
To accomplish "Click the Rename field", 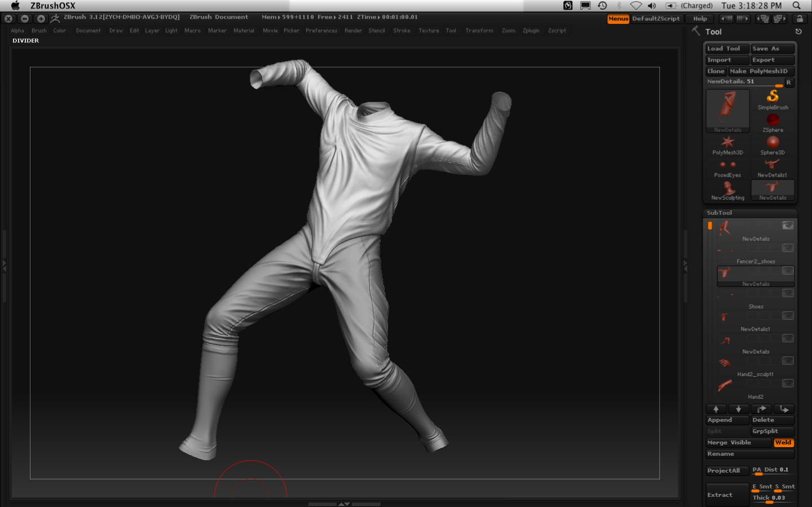I will coord(750,454).
